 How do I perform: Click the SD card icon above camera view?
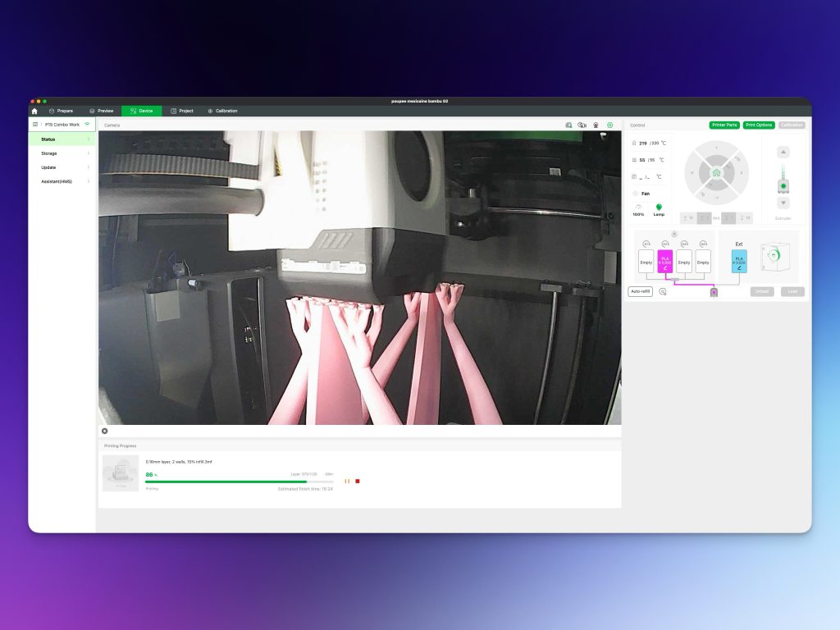[568, 126]
